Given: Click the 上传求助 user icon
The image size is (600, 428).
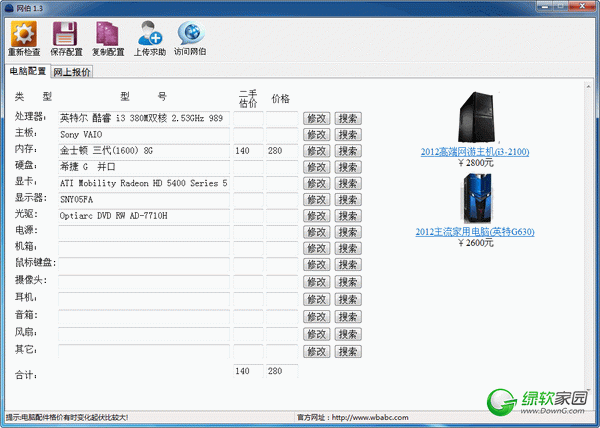Looking at the screenshot, I should [150, 33].
